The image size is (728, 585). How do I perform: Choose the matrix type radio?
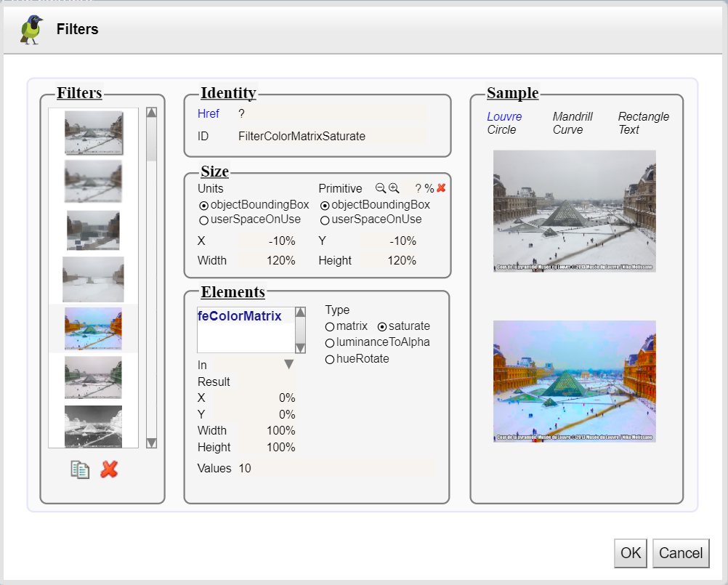(330, 327)
